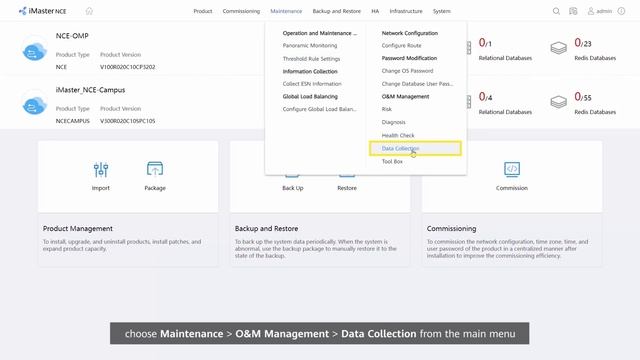Select Health Check menu entry
640x360 pixels.
[x=398, y=135]
